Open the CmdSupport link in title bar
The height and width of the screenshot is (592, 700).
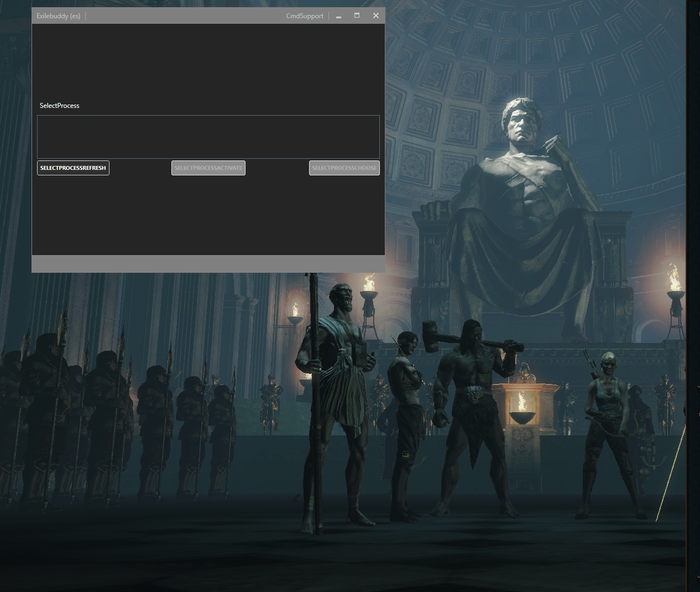[305, 16]
